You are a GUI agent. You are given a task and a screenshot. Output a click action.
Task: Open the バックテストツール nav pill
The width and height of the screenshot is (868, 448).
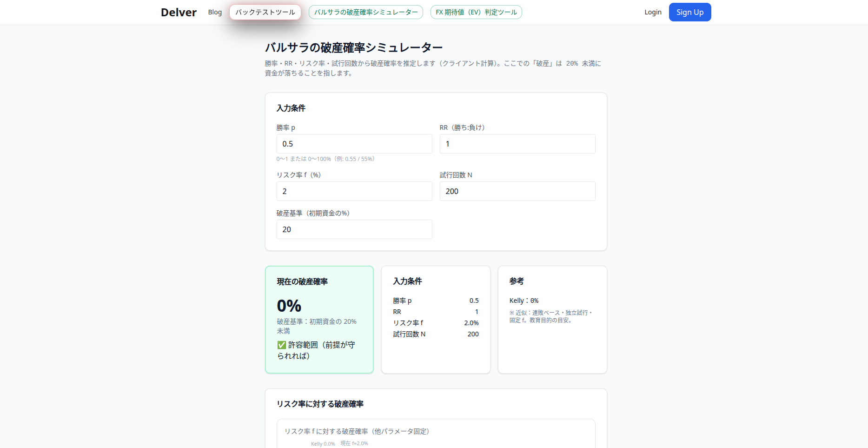click(265, 12)
